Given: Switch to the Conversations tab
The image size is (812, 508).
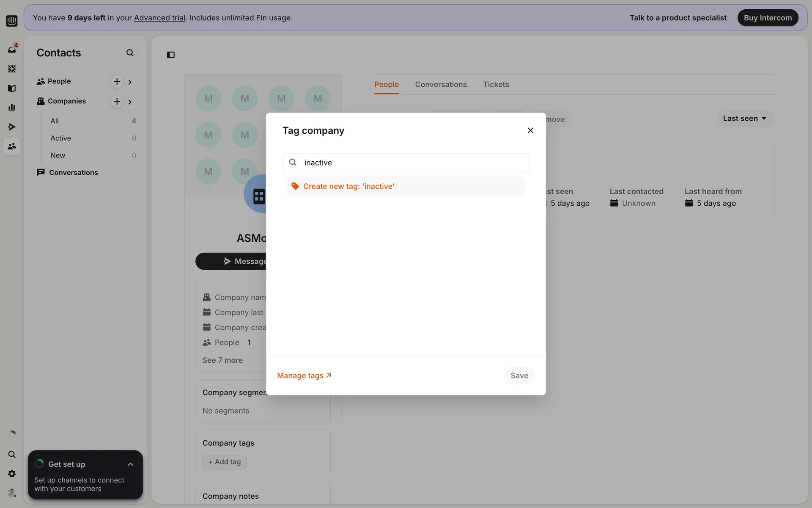Looking at the screenshot, I should (x=441, y=85).
